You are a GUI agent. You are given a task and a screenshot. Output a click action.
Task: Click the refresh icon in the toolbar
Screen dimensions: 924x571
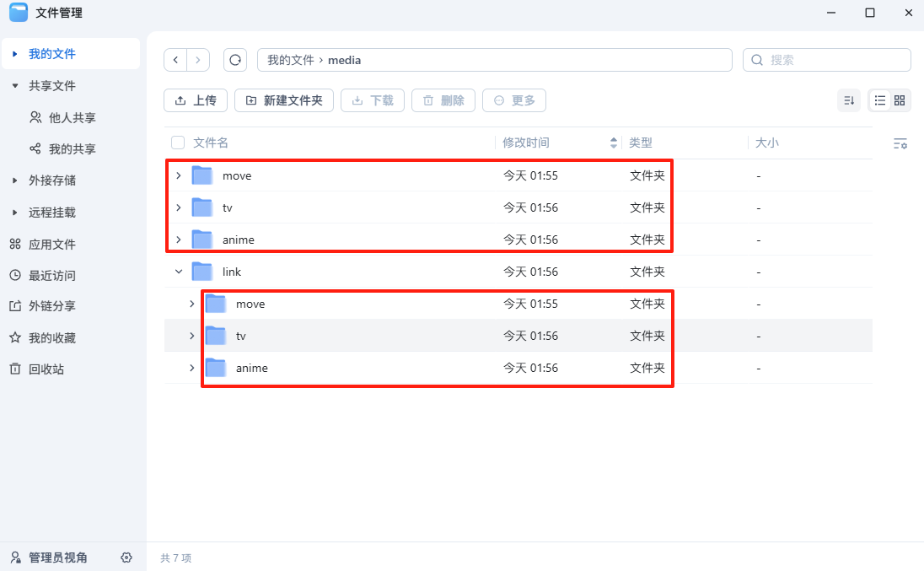tap(234, 60)
